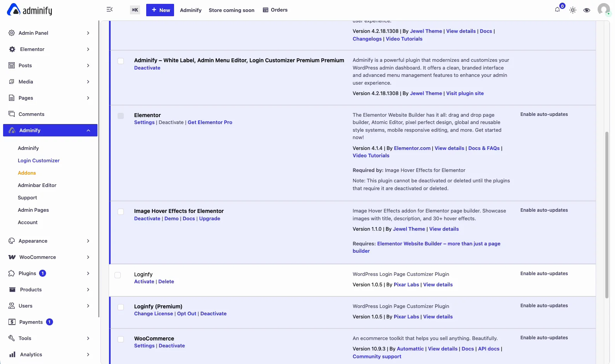Image resolution: width=615 pixels, height=364 pixels.
Task: Click the Analytics bar chart icon
Action: [12, 354]
